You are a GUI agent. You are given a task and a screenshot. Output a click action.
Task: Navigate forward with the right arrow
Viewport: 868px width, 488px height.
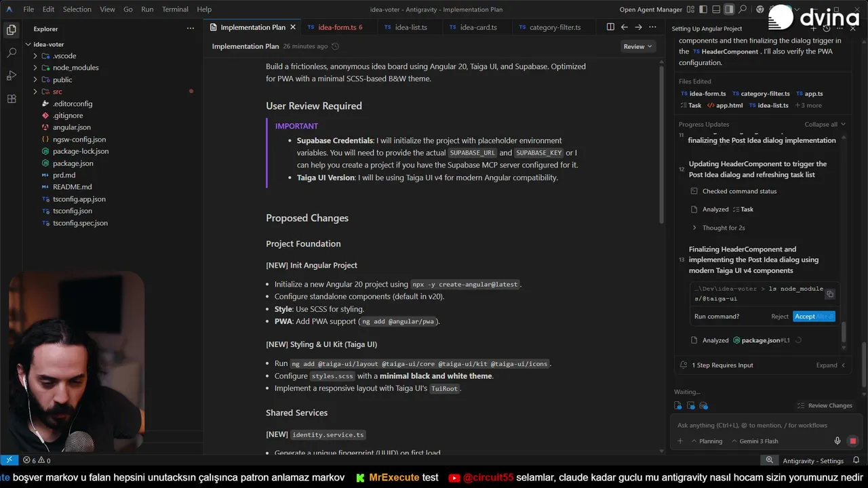pyautogui.click(x=639, y=27)
